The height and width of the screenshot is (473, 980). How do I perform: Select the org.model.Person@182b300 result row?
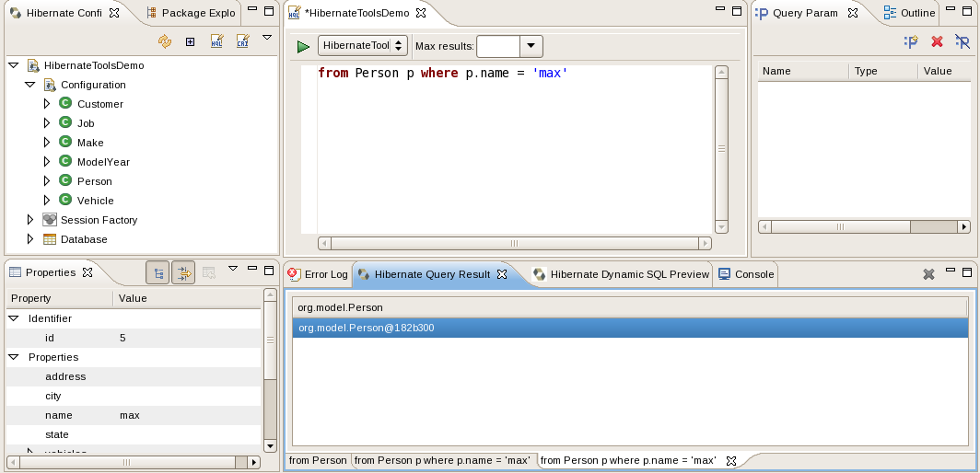coord(630,328)
